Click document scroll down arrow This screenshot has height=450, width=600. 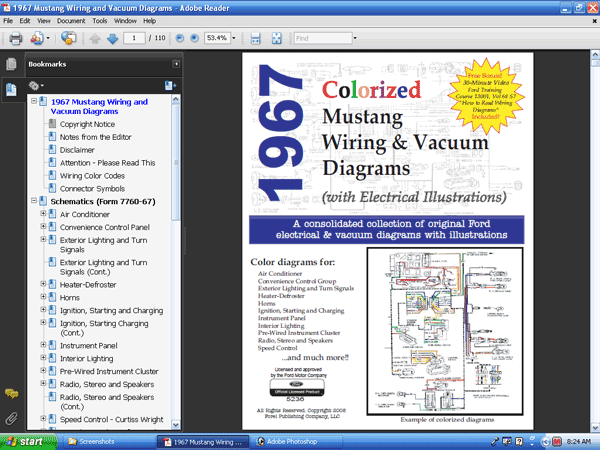pyautogui.click(x=595, y=427)
